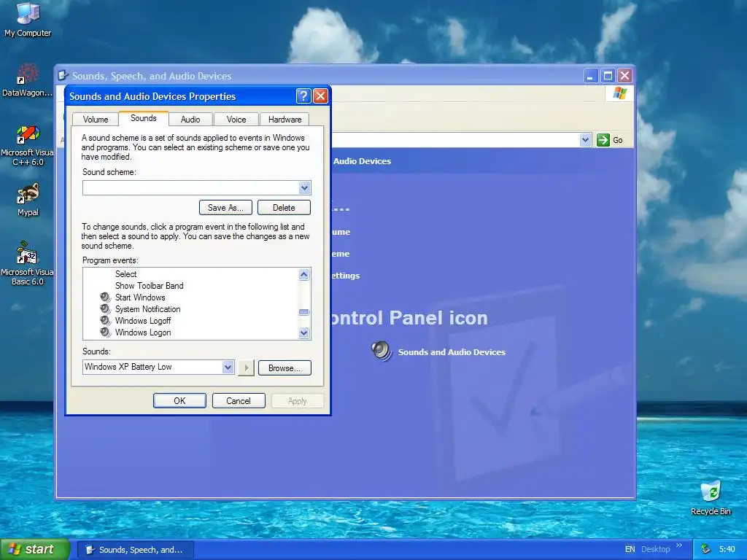Screen dimensions: 747x560
Task: Click speaker icon next to Windows Logoff event
Action: (x=105, y=321)
